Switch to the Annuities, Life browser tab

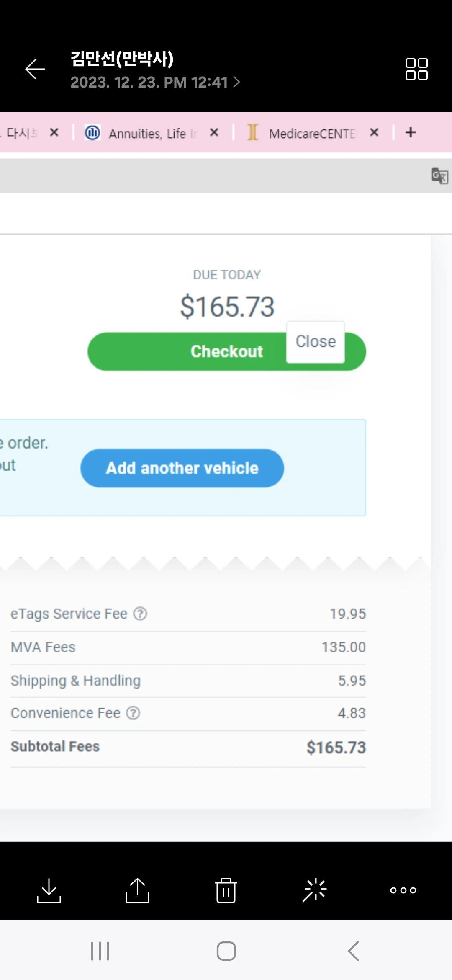coord(146,133)
